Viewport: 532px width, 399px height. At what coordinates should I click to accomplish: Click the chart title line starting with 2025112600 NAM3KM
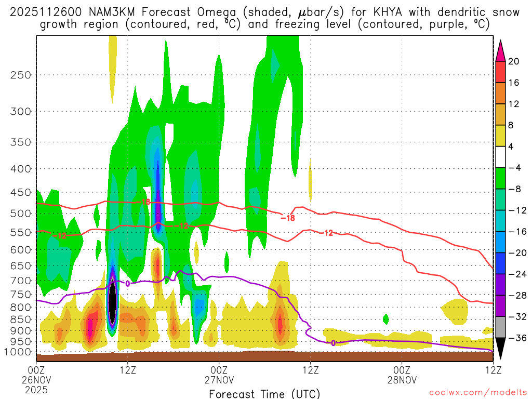click(x=264, y=12)
